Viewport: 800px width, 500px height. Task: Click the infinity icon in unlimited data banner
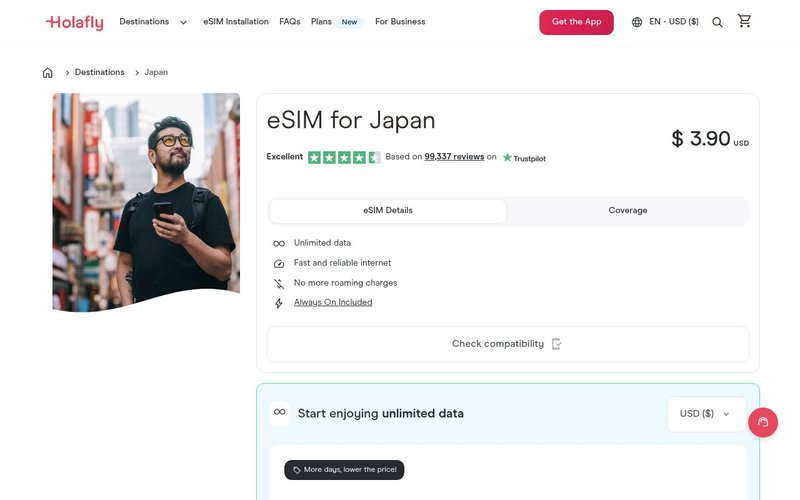tap(280, 412)
